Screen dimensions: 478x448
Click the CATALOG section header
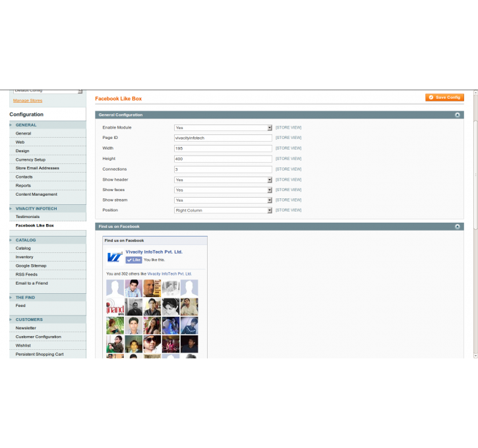point(47,240)
